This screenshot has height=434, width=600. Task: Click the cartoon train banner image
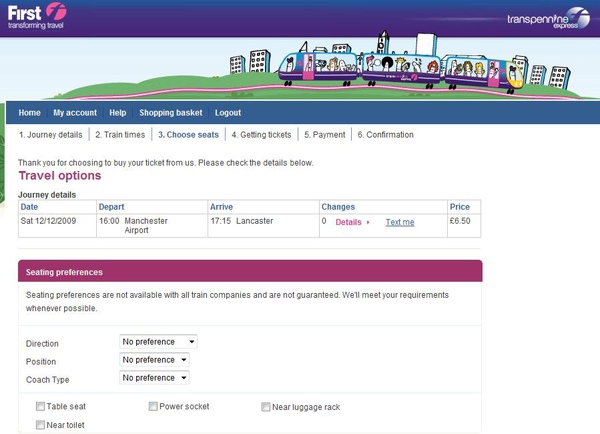(x=400, y=65)
